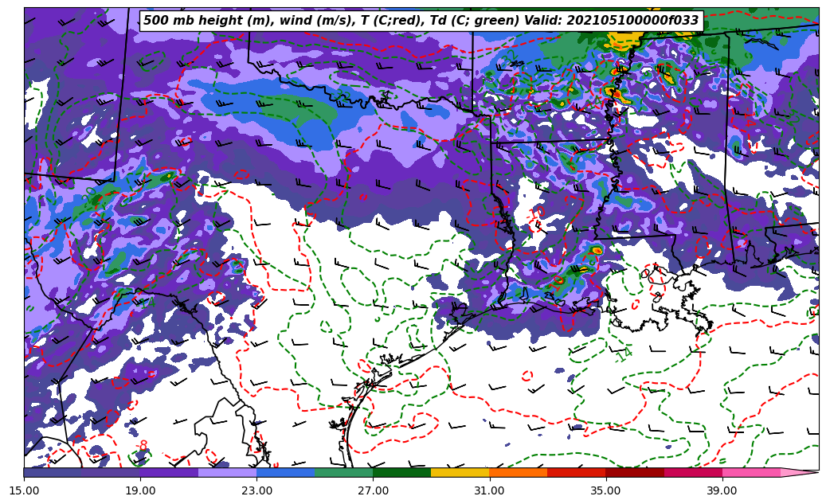Viewport: 826px width, 504px height.
Task: Click the 27.00 colorbar tick label
Action: point(373,490)
